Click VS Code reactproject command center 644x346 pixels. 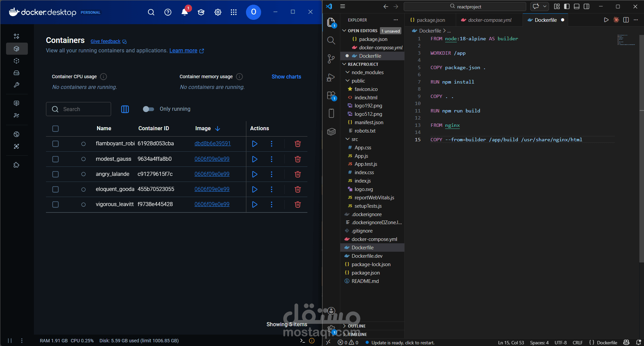[x=465, y=6]
